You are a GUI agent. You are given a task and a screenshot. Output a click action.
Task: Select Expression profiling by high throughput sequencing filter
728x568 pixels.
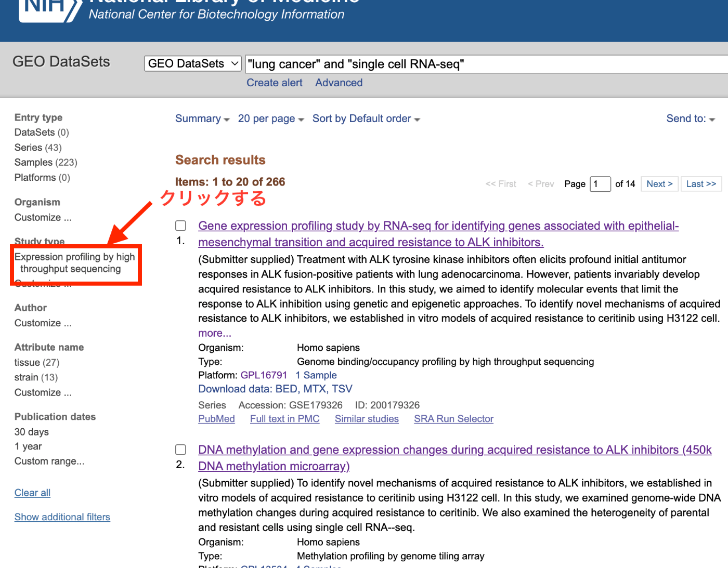click(x=75, y=263)
